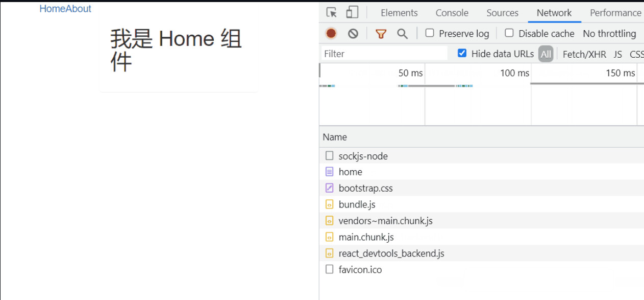
Task: Switch to the Elements tab
Action: click(x=399, y=13)
